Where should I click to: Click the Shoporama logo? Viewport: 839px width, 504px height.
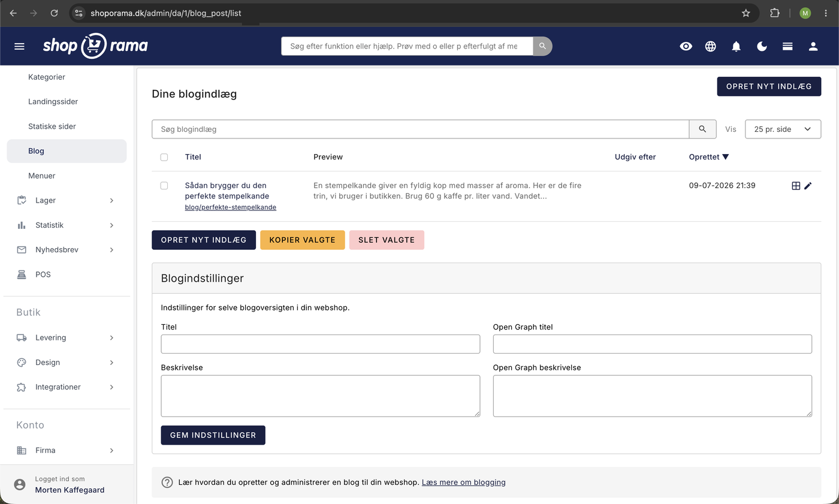point(95,46)
